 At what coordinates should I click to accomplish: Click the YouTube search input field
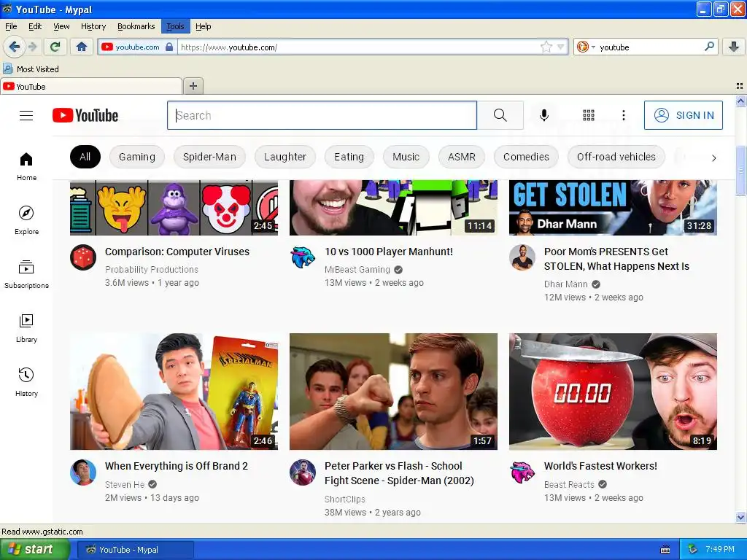(x=322, y=115)
